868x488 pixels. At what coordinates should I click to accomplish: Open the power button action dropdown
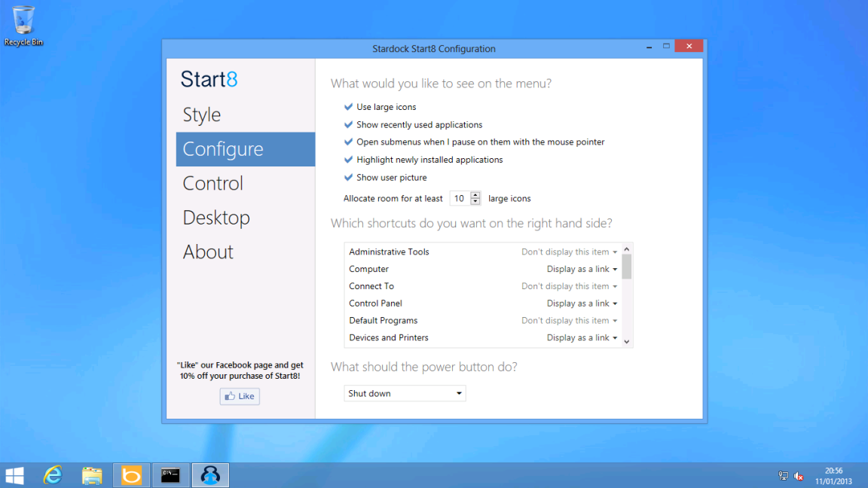[x=405, y=392]
